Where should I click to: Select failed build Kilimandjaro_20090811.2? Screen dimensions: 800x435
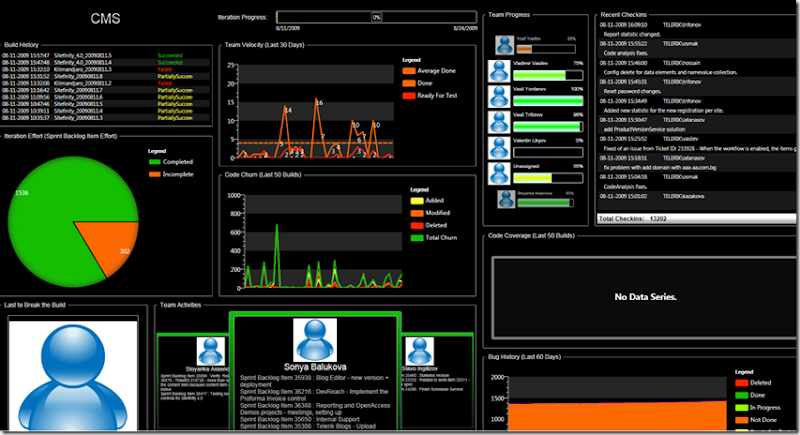[x=105, y=83]
